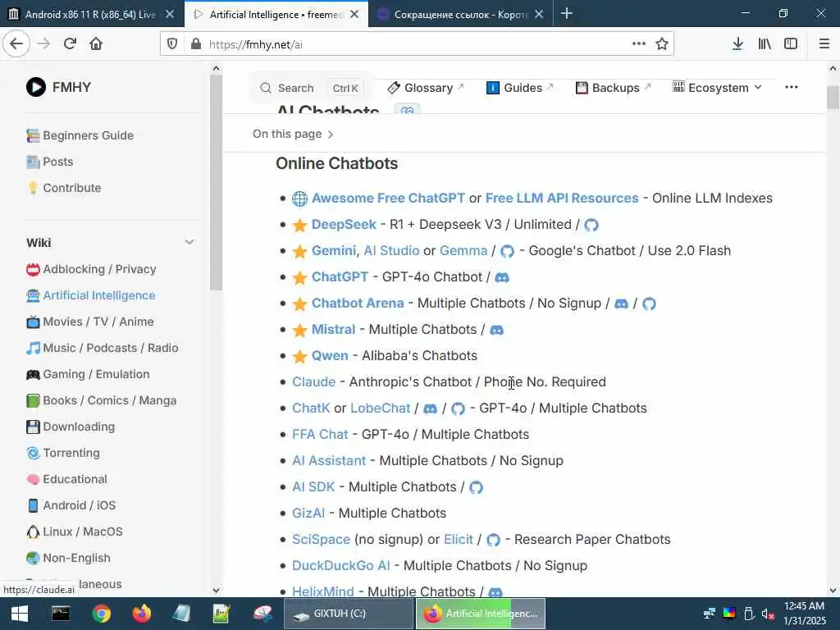Reload the page with the refresh icon
840x630 pixels.
(70, 44)
